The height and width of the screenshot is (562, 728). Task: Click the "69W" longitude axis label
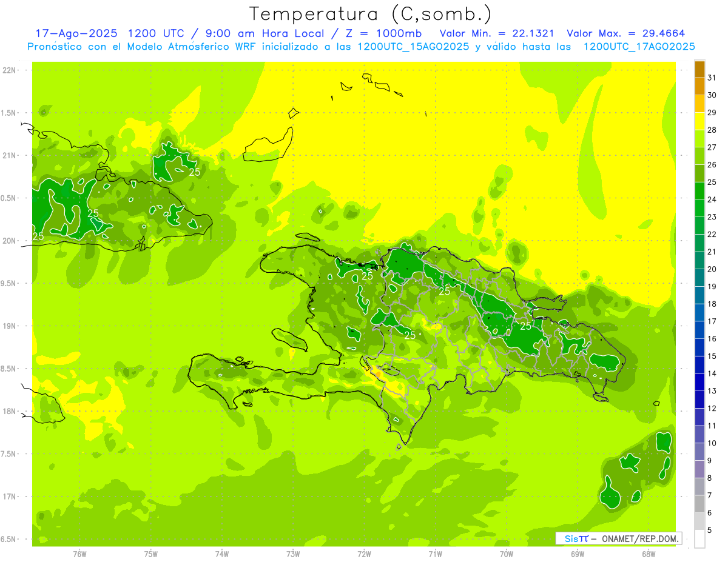(578, 554)
